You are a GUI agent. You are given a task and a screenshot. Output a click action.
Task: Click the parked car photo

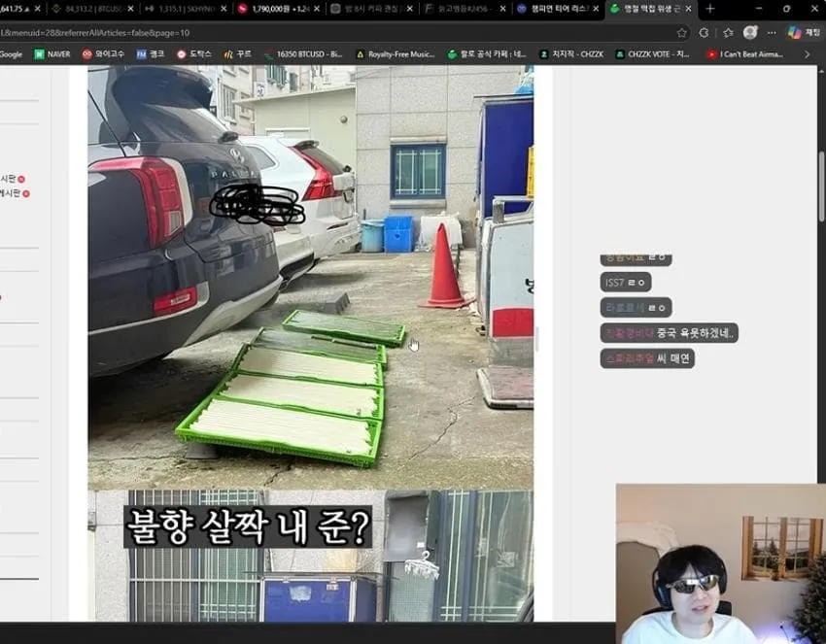[x=310, y=278]
